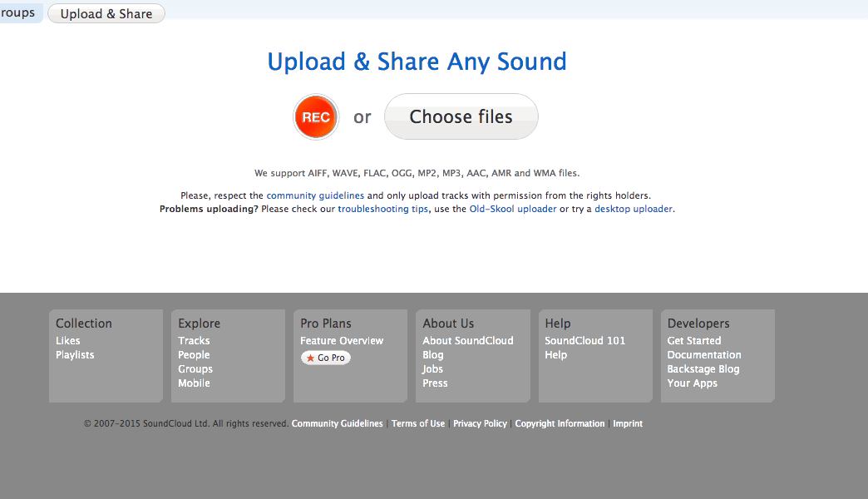The image size is (868, 499).
Task: Open Tracks under Explore
Action: [x=194, y=341]
